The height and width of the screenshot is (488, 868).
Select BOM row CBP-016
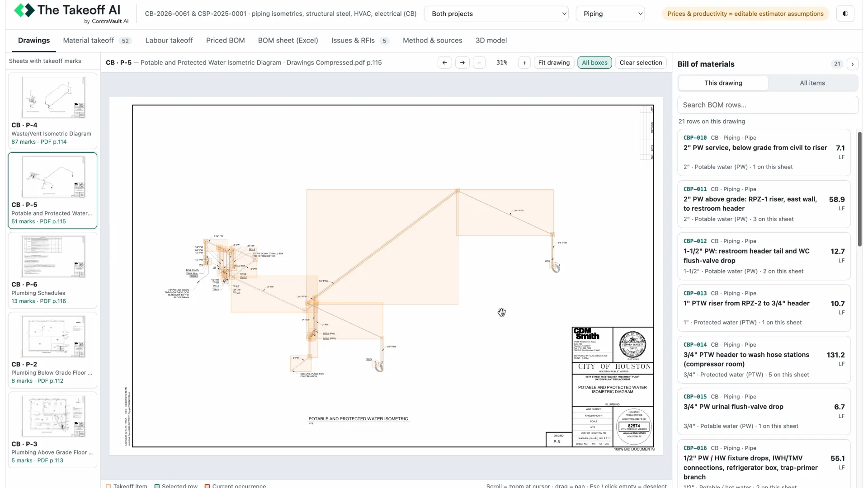(764, 464)
